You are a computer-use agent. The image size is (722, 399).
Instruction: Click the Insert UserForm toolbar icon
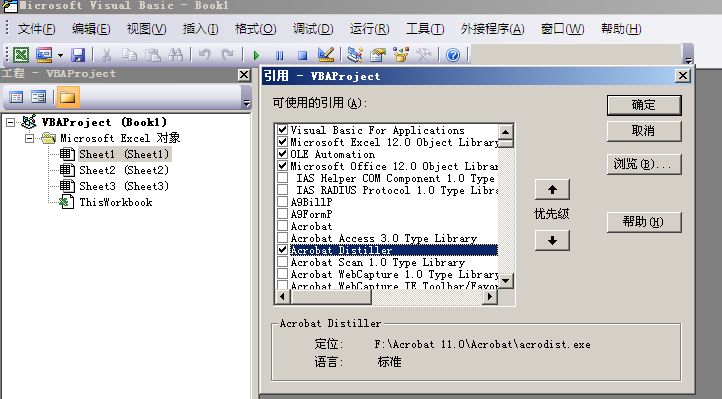pyautogui.click(x=44, y=55)
